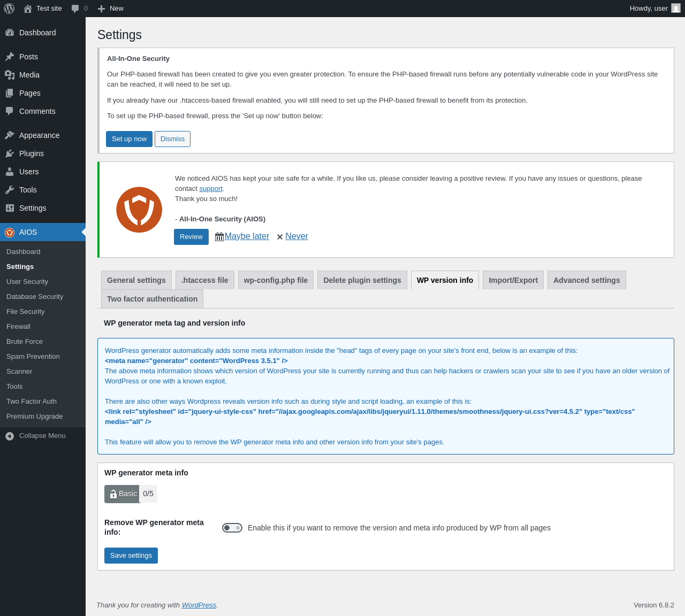Click the Test site home icon

pos(28,9)
